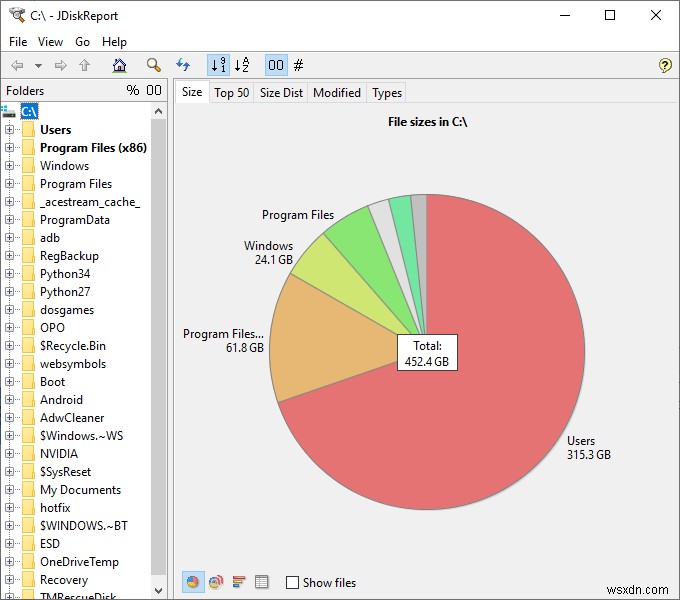Go up one folder level
The width and height of the screenshot is (680, 600).
pyautogui.click(x=84, y=65)
